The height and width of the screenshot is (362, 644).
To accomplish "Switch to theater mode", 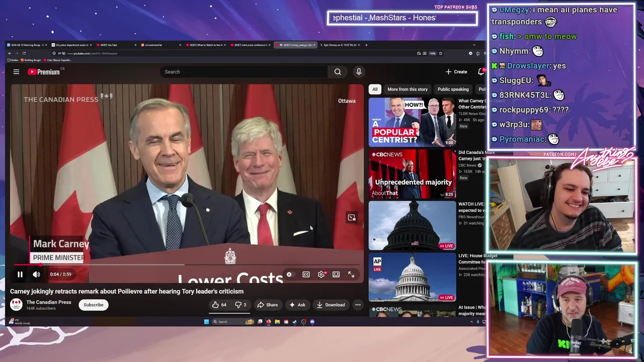I will point(336,275).
